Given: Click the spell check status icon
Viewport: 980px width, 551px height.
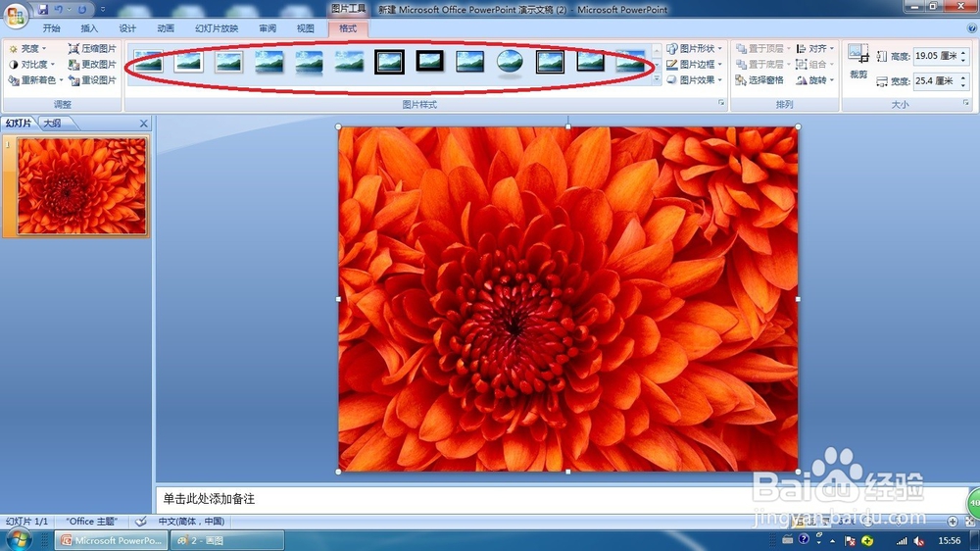Looking at the screenshot, I should (x=141, y=521).
